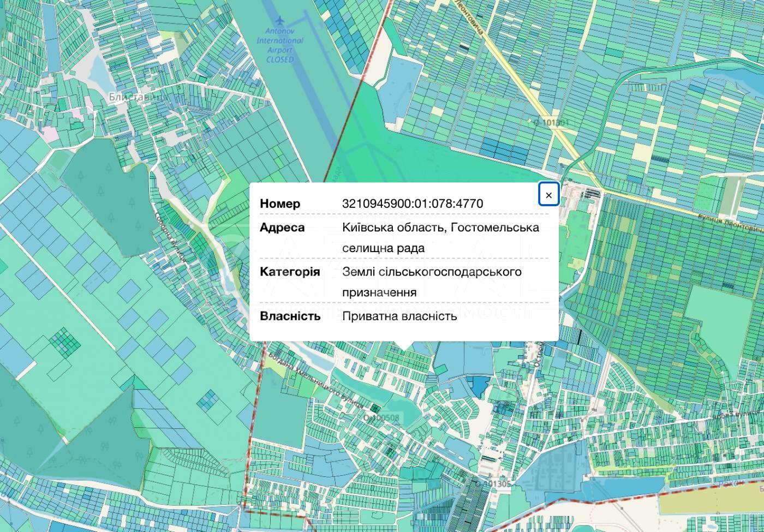This screenshot has height=532, width=764.
Task: Click the Номер field label
Action: pos(280,204)
